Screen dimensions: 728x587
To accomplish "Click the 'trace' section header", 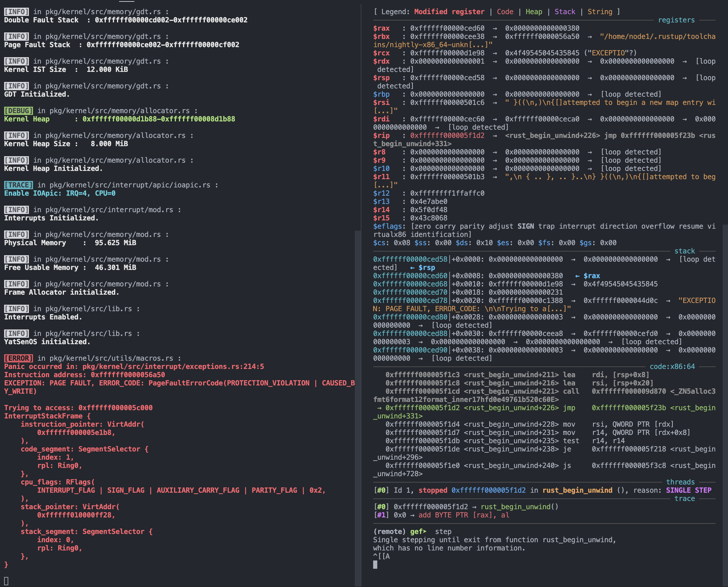I will pos(684,498).
